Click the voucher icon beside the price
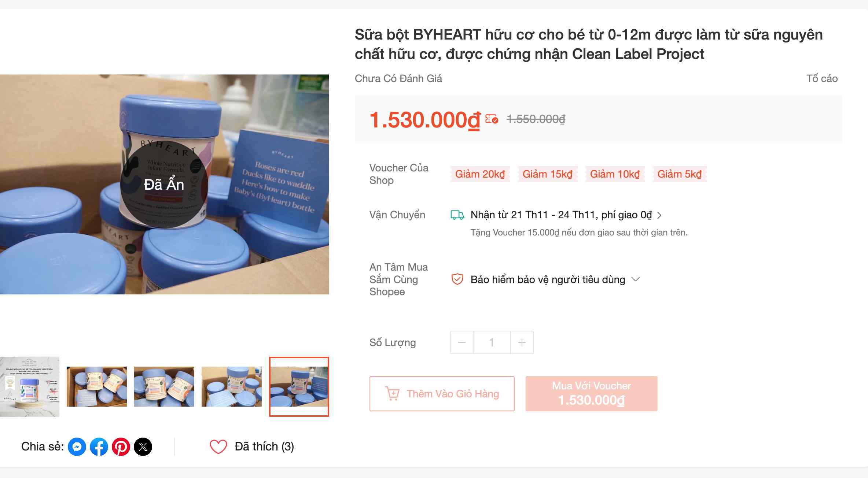 pos(492,119)
